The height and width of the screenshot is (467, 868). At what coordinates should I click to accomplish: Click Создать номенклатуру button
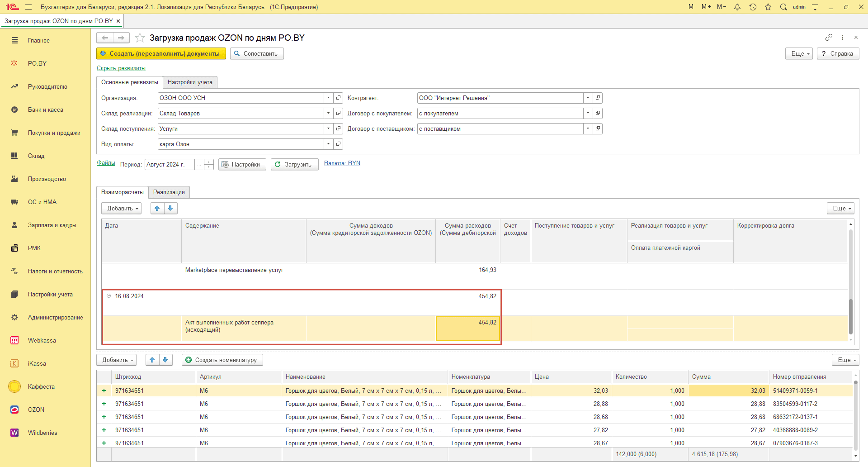tap(222, 360)
